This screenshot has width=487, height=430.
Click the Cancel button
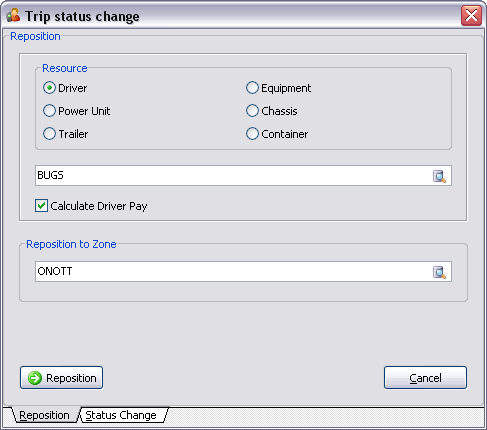(425, 378)
